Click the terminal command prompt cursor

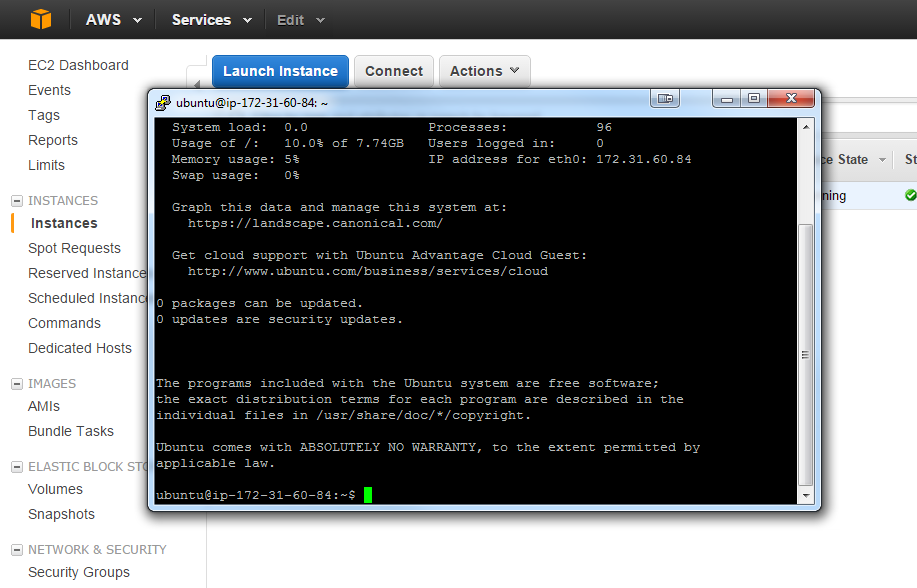click(x=368, y=495)
